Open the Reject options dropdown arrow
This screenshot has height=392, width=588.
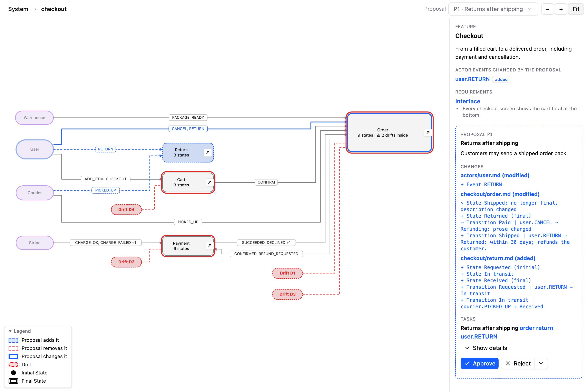541,363
